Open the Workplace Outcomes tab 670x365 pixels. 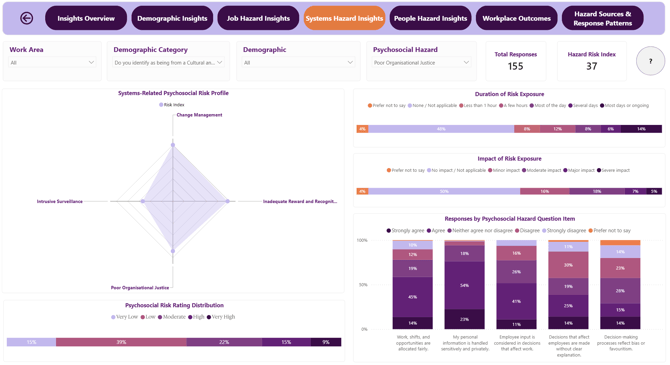516,18
